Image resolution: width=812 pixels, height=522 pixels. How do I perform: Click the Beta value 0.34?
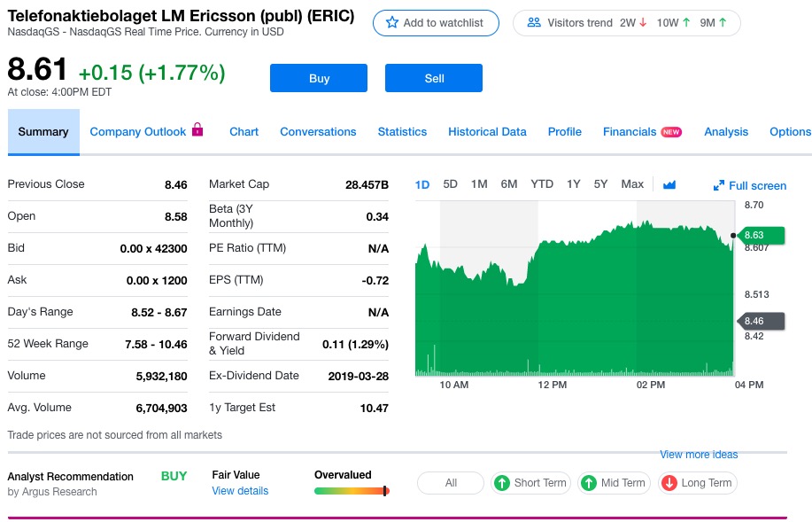point(377,216)
